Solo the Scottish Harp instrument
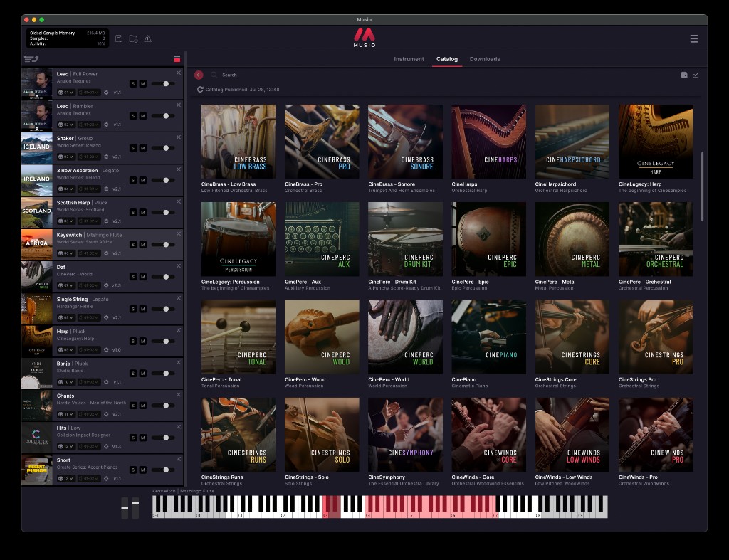729x560 pixels. (133, 212)
